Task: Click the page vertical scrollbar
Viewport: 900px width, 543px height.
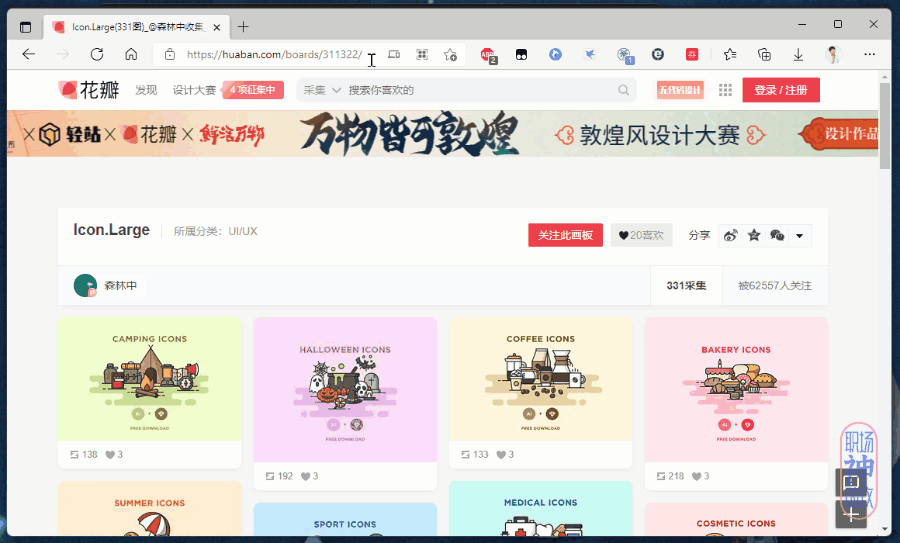Action: (x=885, y=126)
